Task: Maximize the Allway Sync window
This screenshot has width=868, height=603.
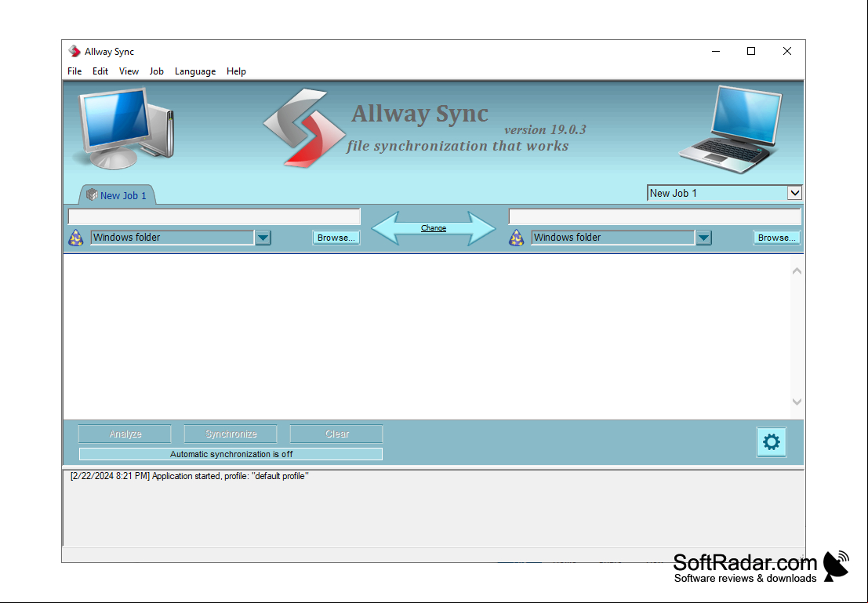Action: click(751, 52)
